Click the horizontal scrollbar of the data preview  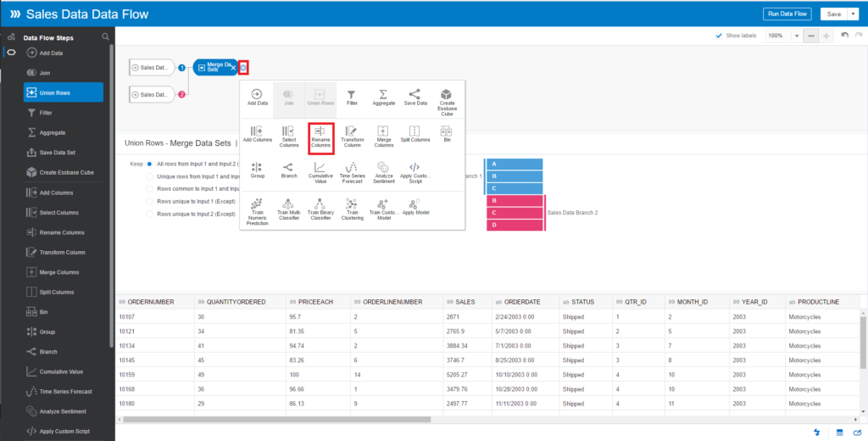click(x=277, y=419)
